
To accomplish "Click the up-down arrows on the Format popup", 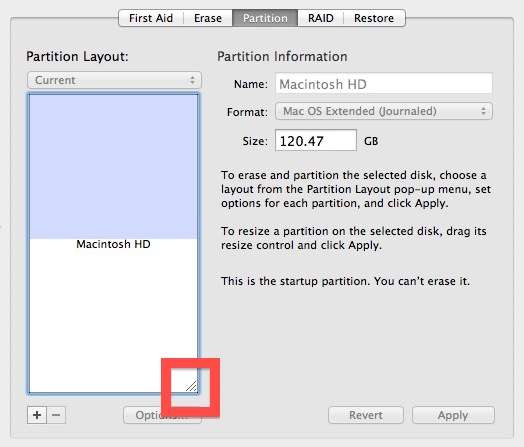I will (483, 111).
